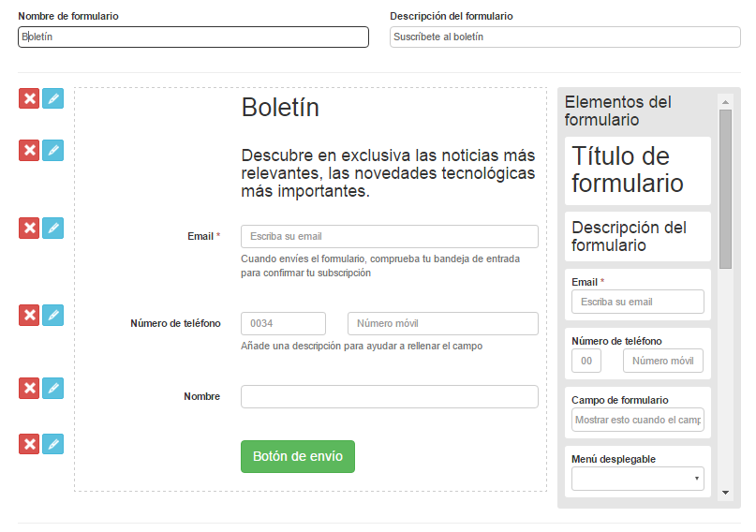Edit the form description row
The height and width of the screenshot is (532, 756).
point(53,150)
